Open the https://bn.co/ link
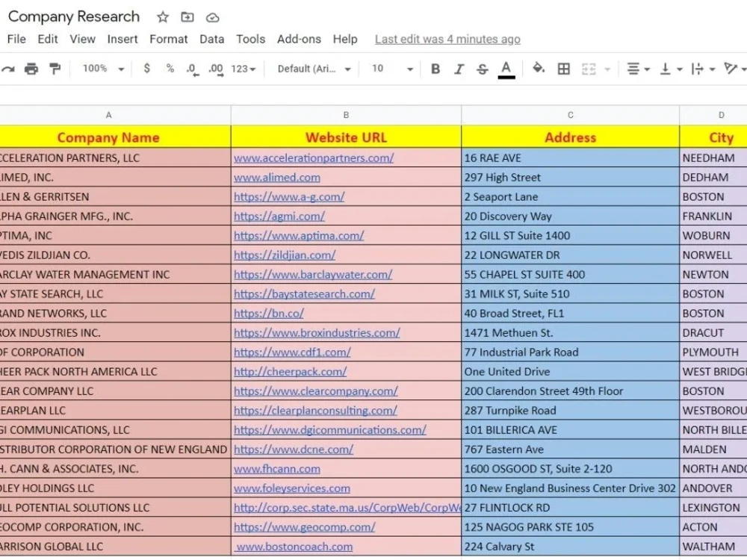 pyautogui.click(x=269, y=314)
